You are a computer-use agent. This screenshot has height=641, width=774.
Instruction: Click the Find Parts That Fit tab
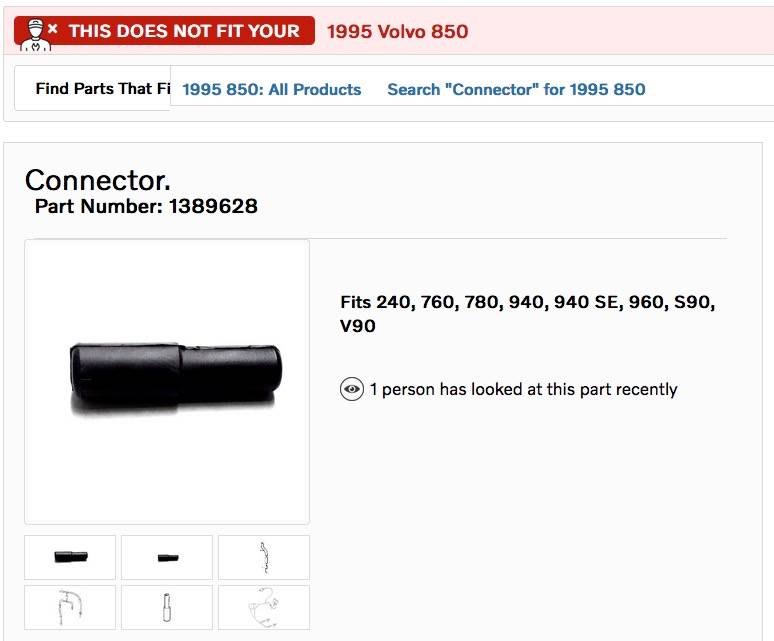(95, 89)
